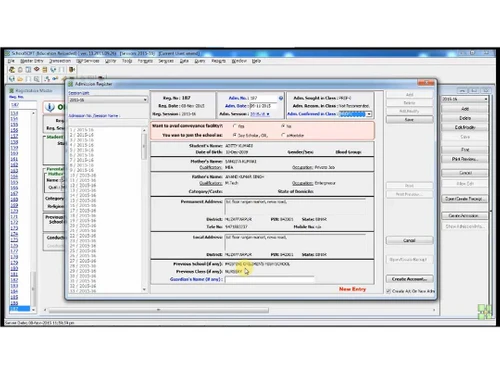
Task: Focus the Guardian's Name input field
Action: 269,279
